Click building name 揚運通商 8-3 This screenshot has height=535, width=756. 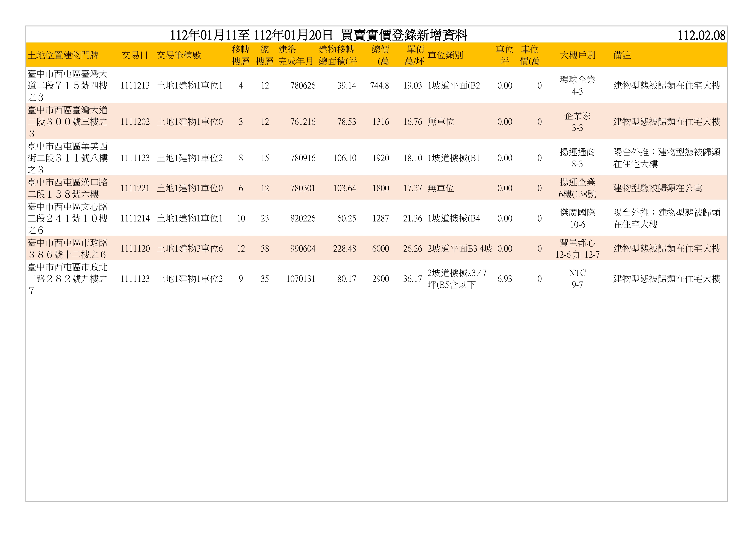[578, 158]
